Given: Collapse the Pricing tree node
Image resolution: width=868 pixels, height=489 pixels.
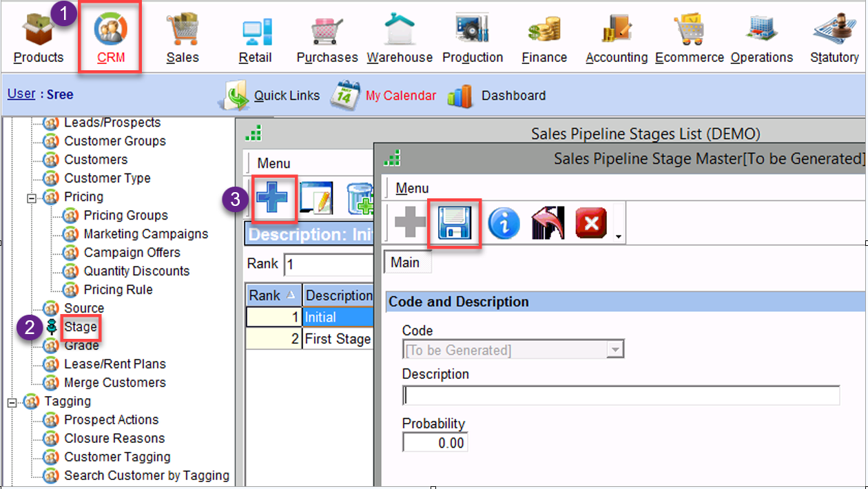Looking at the screenshot, I should (x=31, y=198).
